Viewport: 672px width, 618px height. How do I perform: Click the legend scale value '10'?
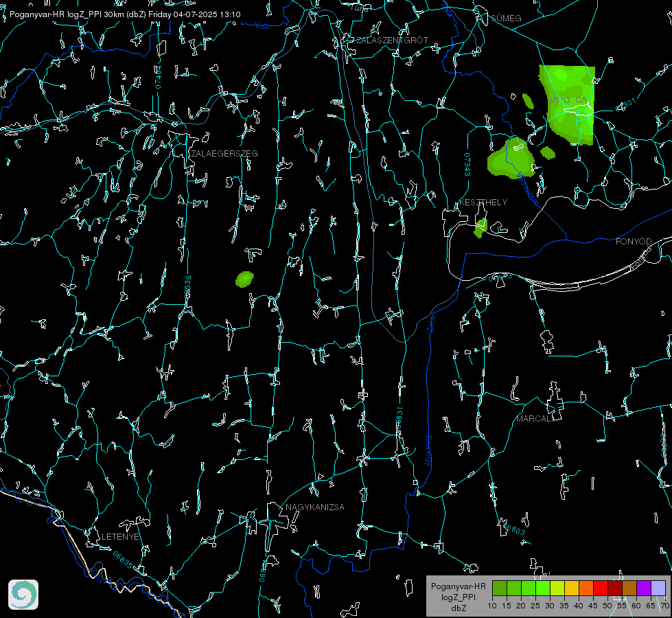coord(492,606)
